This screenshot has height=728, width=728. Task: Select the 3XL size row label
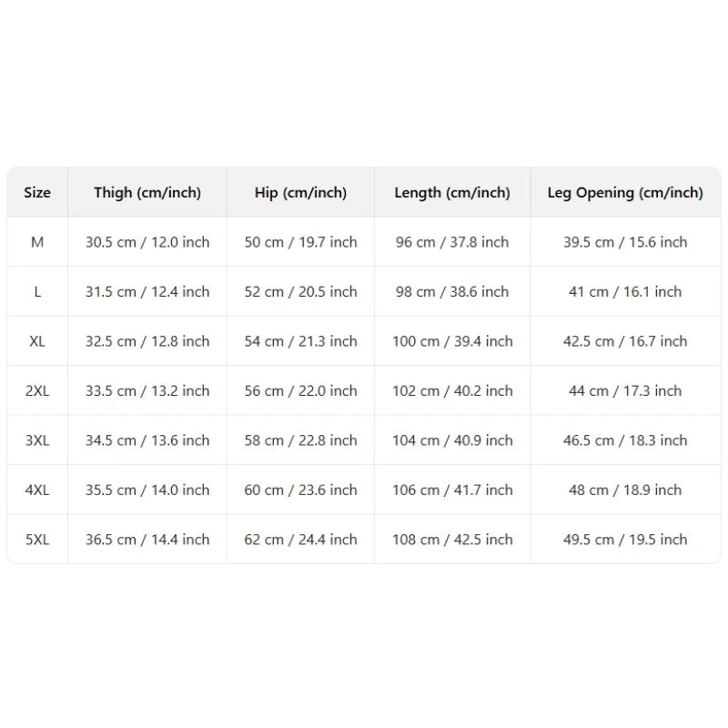point(37,440)
